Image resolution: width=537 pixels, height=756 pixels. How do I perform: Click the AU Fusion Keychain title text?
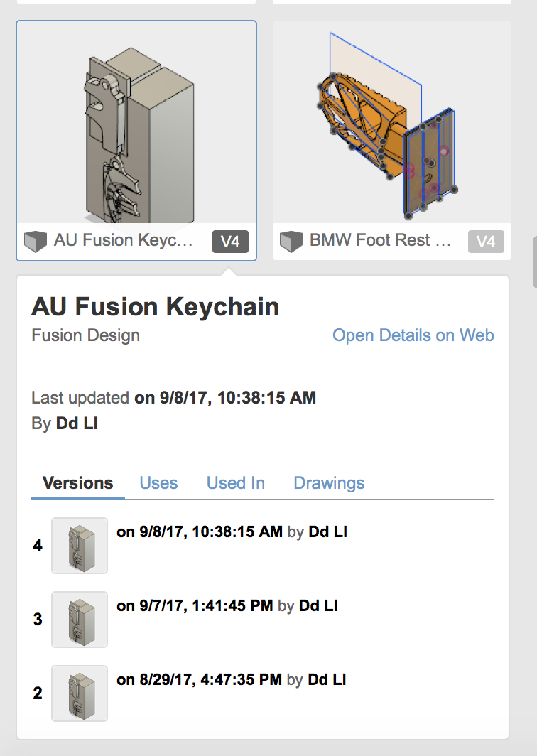click(x=156, y=307)
